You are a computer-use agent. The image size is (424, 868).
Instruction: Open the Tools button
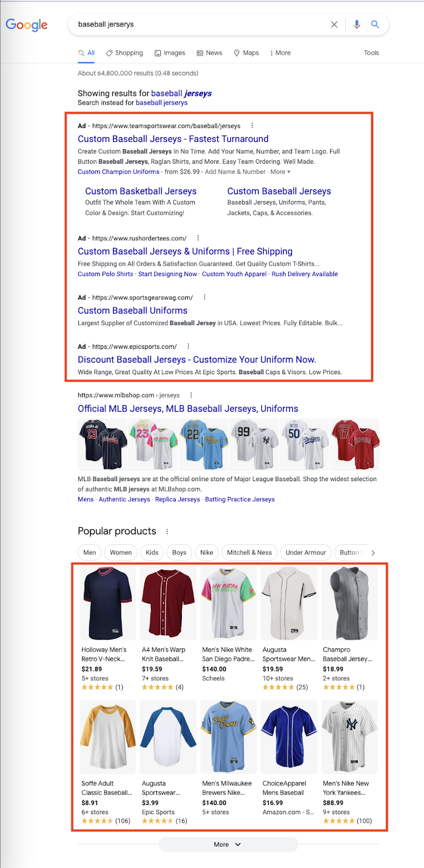tap(371, 53)
